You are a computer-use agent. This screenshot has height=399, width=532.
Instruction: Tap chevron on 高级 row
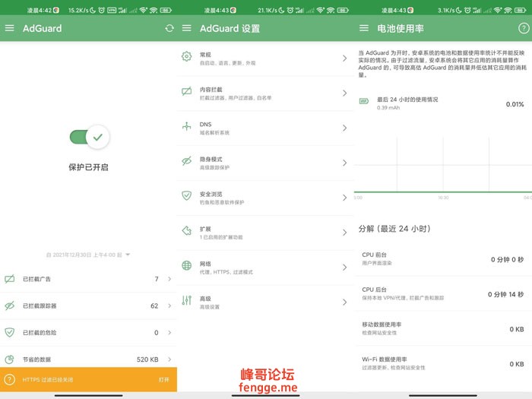[345, 302]
